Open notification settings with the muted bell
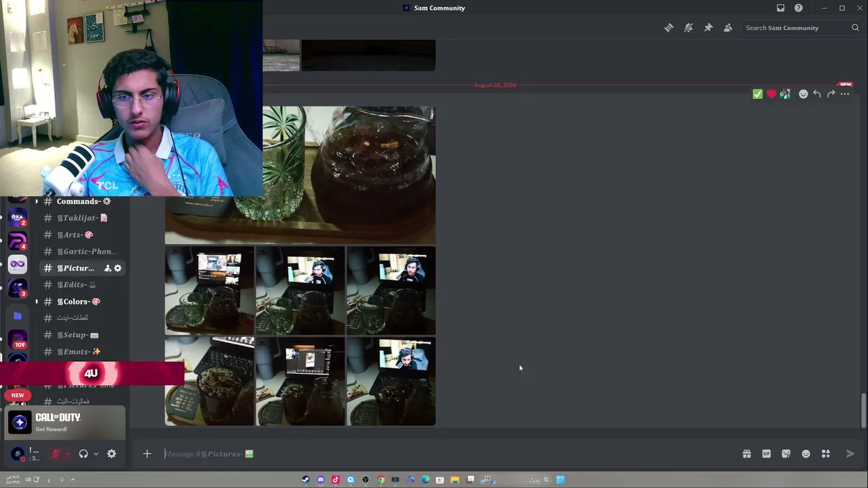 coord(688,28)
